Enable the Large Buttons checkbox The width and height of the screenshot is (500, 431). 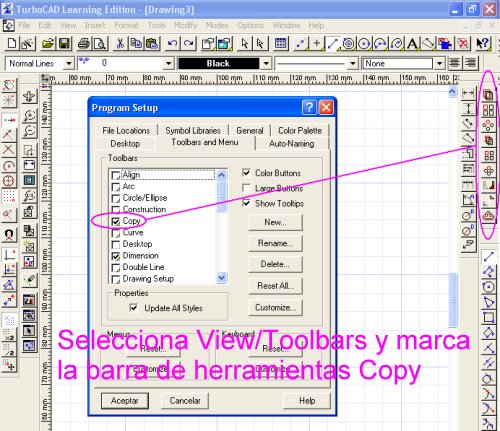pos(246,188)
